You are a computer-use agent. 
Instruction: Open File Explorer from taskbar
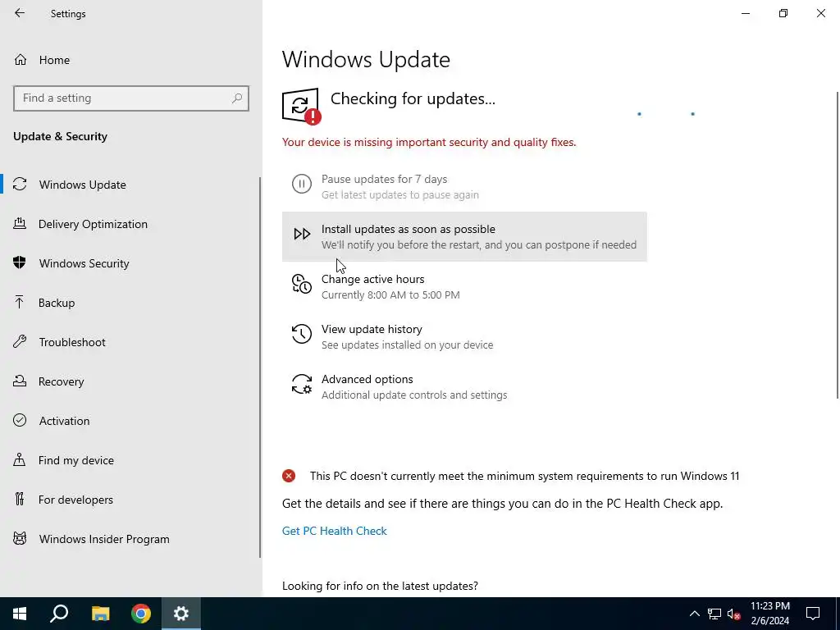(100, 614)
